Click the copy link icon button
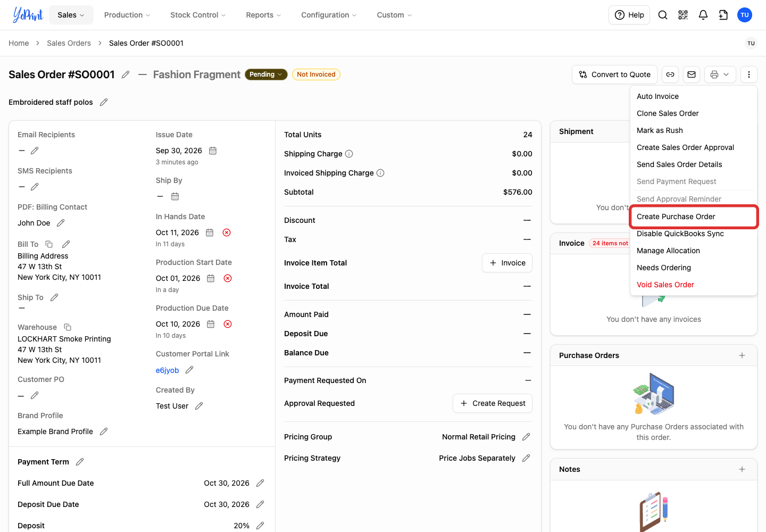This screenshot has width=766, height=532. tap(670, 74)
